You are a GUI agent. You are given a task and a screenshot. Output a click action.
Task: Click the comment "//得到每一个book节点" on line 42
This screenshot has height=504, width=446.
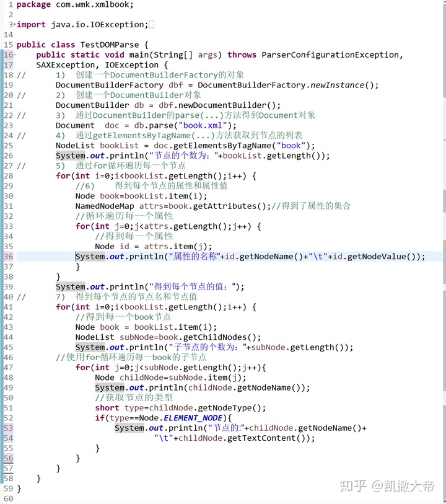(x=123, y=317)
